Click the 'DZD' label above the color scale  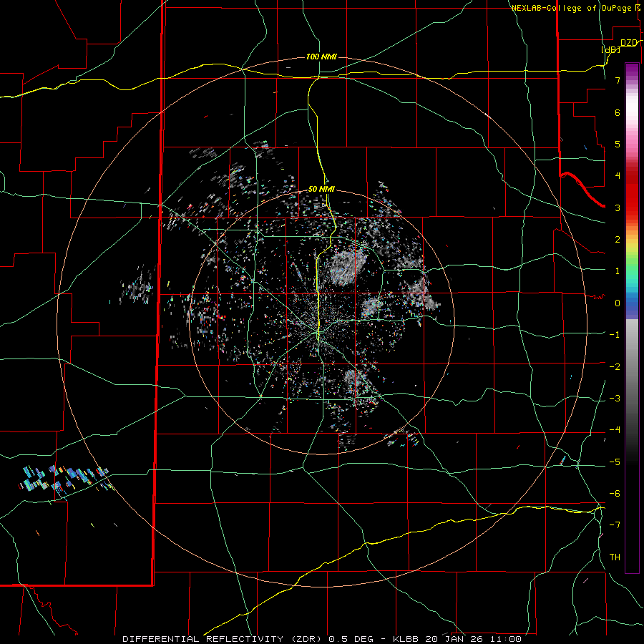click(629, 43)
